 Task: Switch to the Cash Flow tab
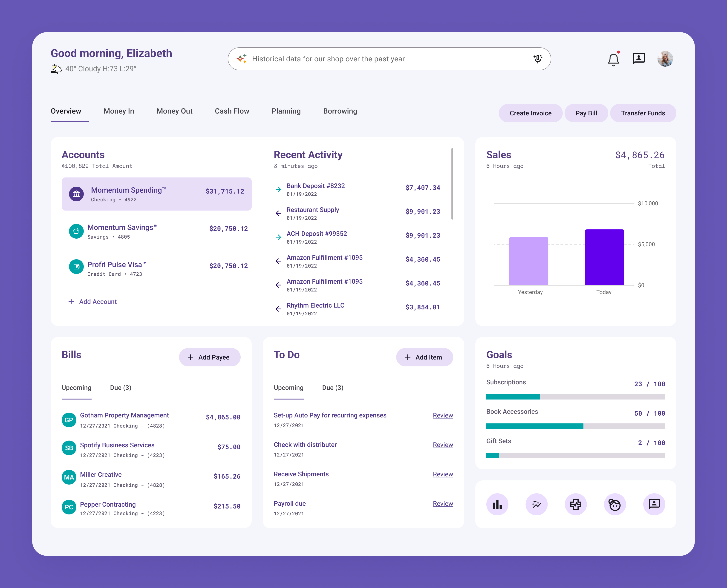click(x=232, y=111)
